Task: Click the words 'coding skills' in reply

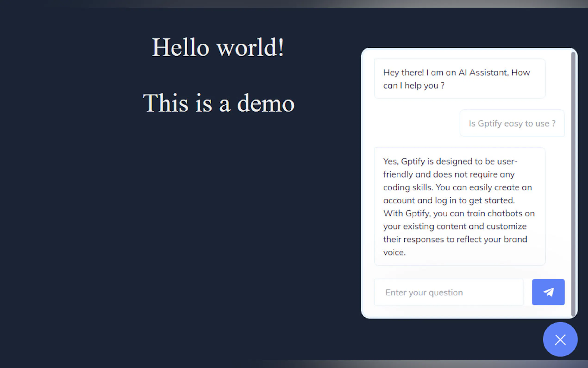Action: [408, 187]
